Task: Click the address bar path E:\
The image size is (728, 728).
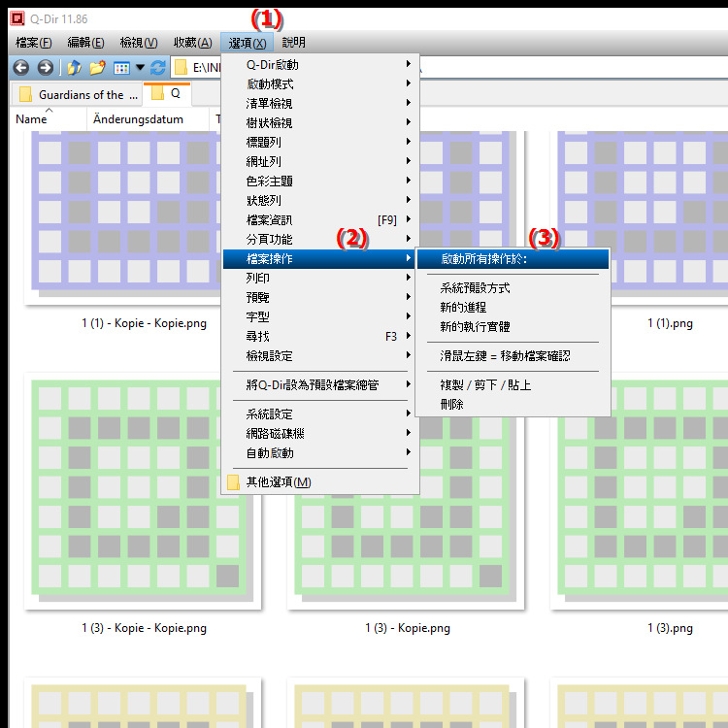Action: point(206,68)
